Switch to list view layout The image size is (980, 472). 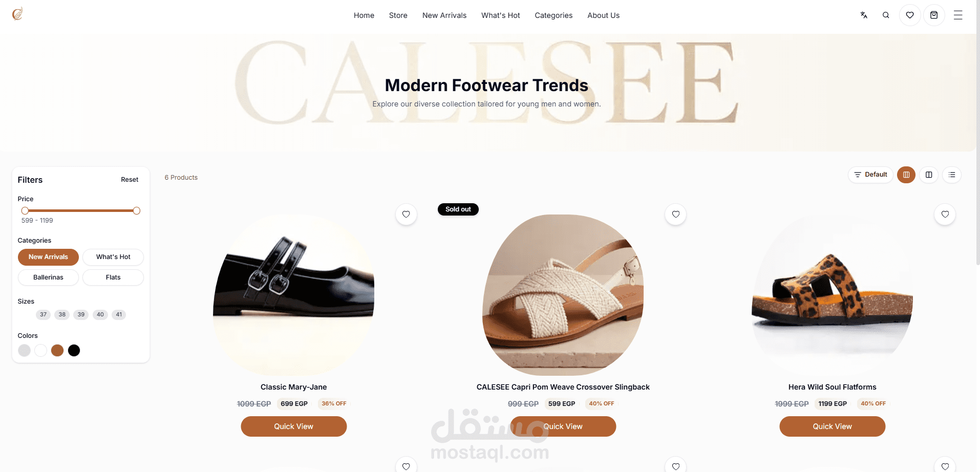[x=952, y=175]
